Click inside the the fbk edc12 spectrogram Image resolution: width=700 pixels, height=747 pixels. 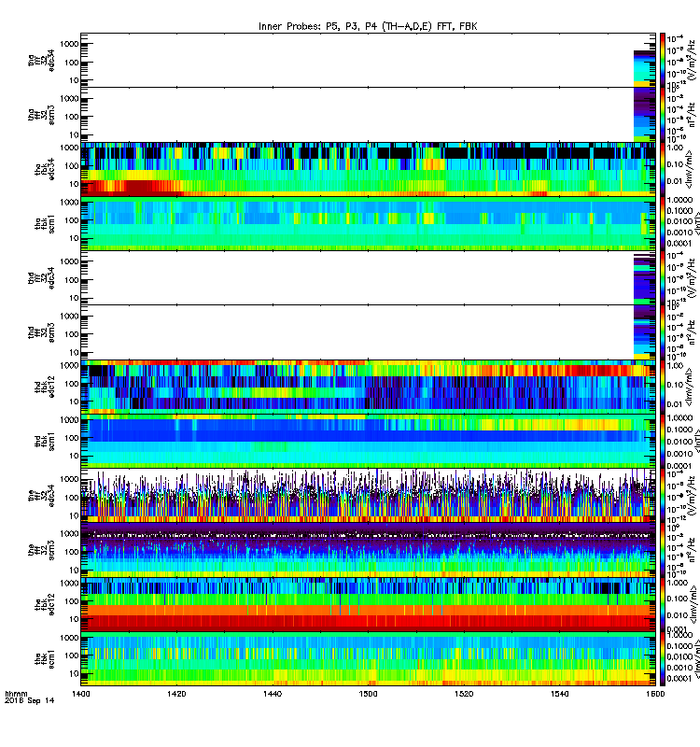click(x=368, y=604)
